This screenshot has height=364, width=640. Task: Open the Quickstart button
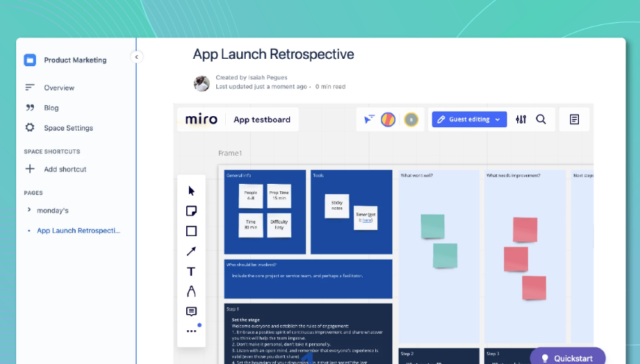point(568,358)
